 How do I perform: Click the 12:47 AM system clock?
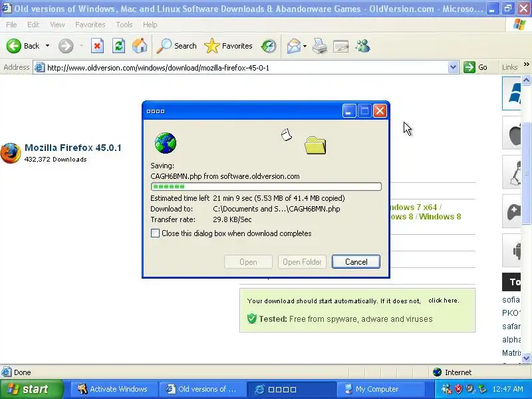(x=507, y=389)
